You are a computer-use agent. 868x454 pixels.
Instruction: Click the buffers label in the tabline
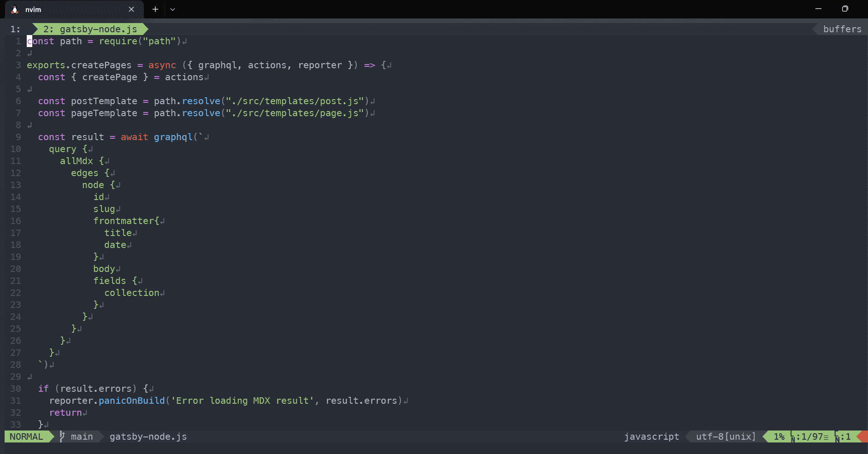(x=842, y=29)
